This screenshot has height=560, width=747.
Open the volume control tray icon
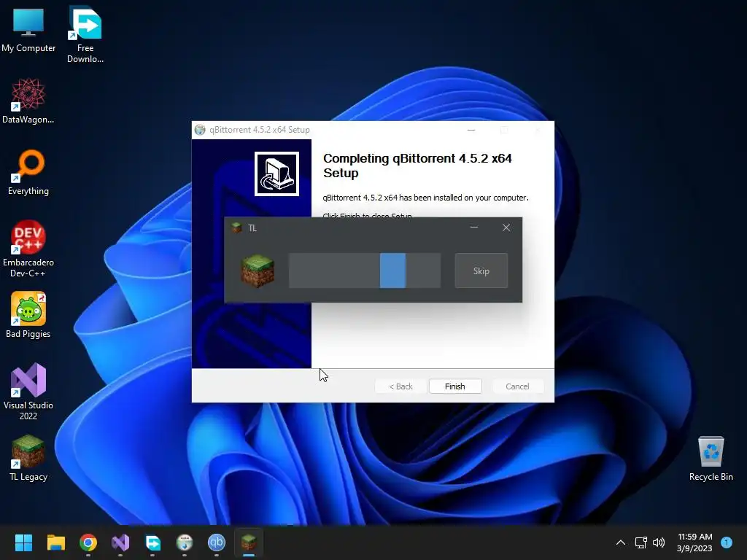pos(659,542)
